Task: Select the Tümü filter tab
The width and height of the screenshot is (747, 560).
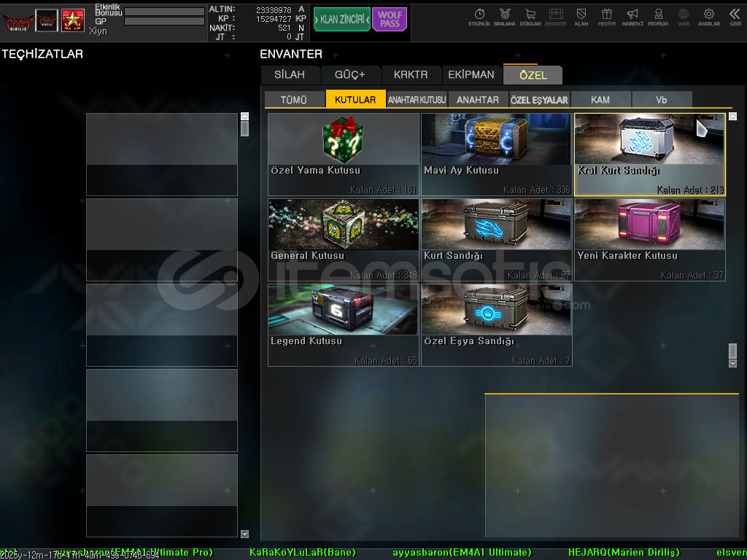Action: (x=293, y=100)
